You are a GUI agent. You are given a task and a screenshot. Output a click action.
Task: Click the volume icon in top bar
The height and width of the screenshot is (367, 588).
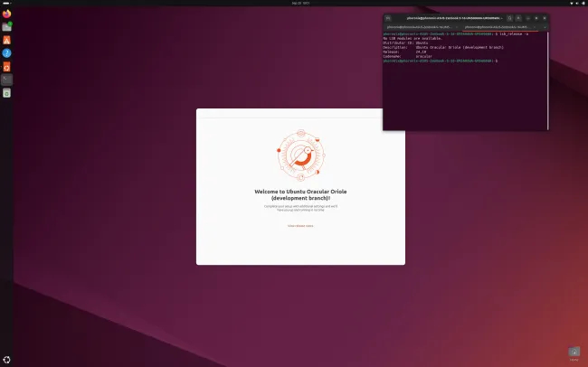click(x=577, y=3)
